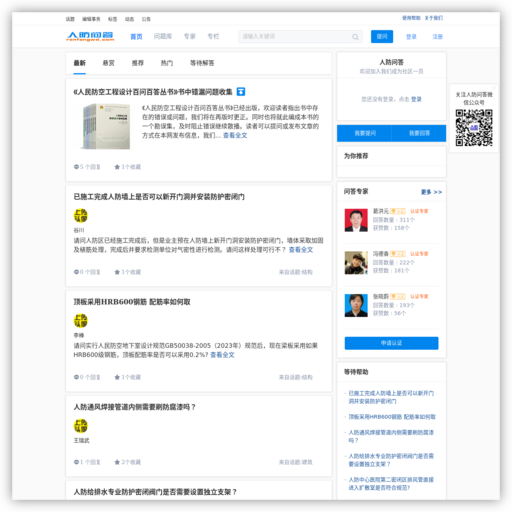Click the 申请认证 button
Screen dimensions: 512x512
click(x=391, y=343)
